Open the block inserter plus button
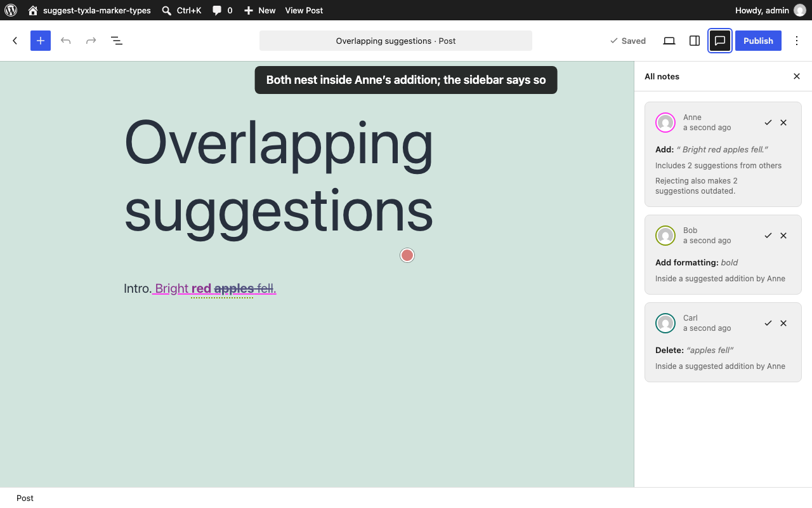The image size is (812, 508). click(41, 41)
